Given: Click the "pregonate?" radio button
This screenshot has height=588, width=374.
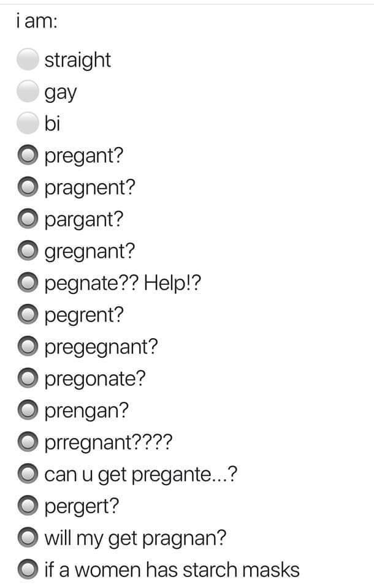Looking at the screenshot, I should click(x=28, y=379).
